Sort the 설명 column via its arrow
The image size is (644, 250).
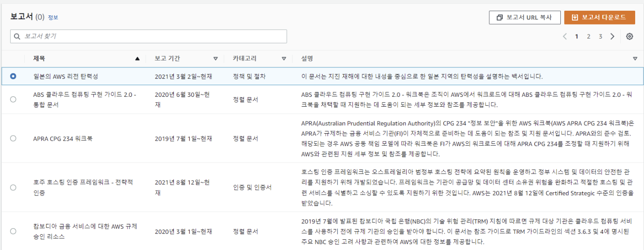coord(635,59)
